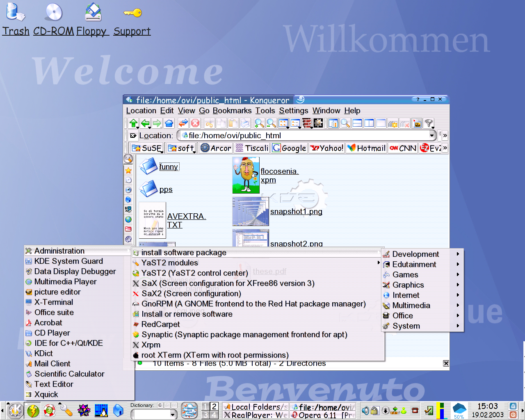525x420 pixels.
Task: Click the wrench tool icon on the panel
Action: (x=66, y=411)
